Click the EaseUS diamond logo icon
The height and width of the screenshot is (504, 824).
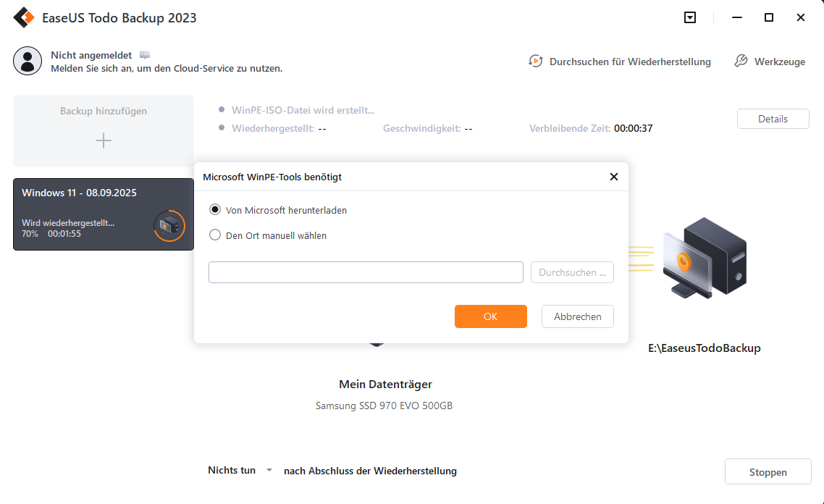click(24, 17)
